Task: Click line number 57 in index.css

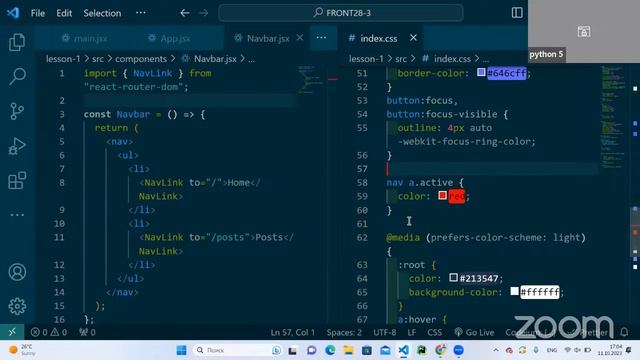Action: [362, 169]
